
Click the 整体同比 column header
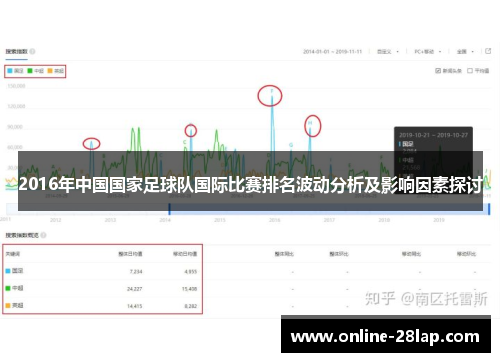coord(284,254)
